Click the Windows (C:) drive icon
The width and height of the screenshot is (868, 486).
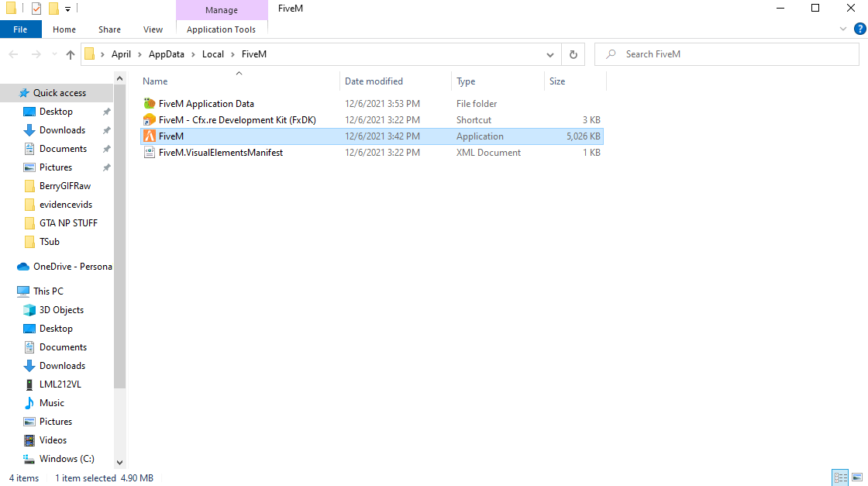coord(29,459)
